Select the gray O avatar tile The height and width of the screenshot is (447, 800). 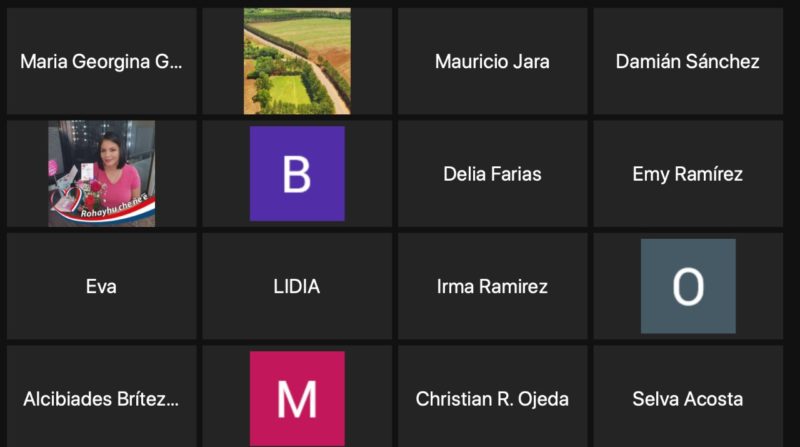[688, 286]
